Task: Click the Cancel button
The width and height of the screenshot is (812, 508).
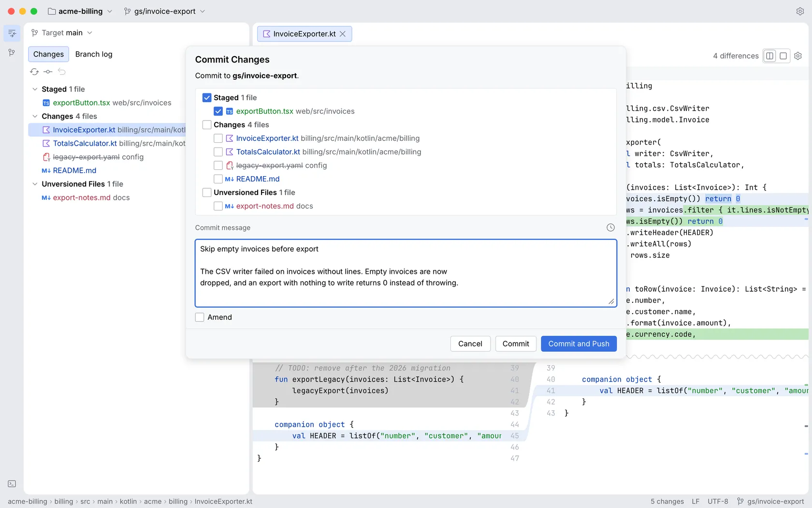Action: click(x=470, y=344)
